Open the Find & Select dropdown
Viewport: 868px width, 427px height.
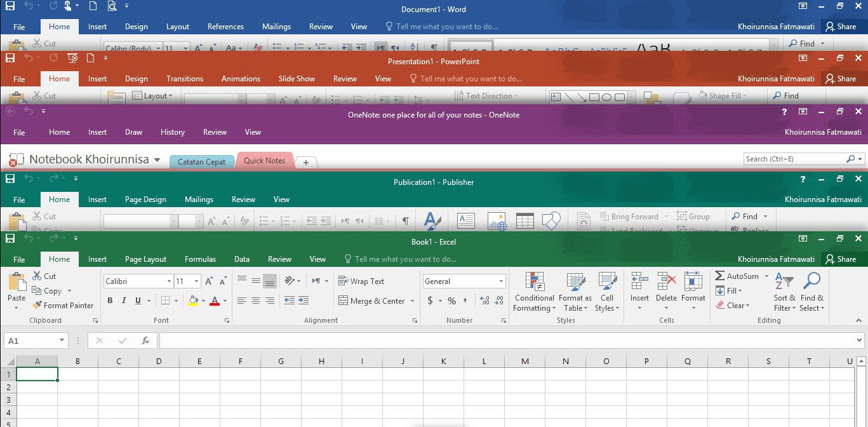point(812,292)
